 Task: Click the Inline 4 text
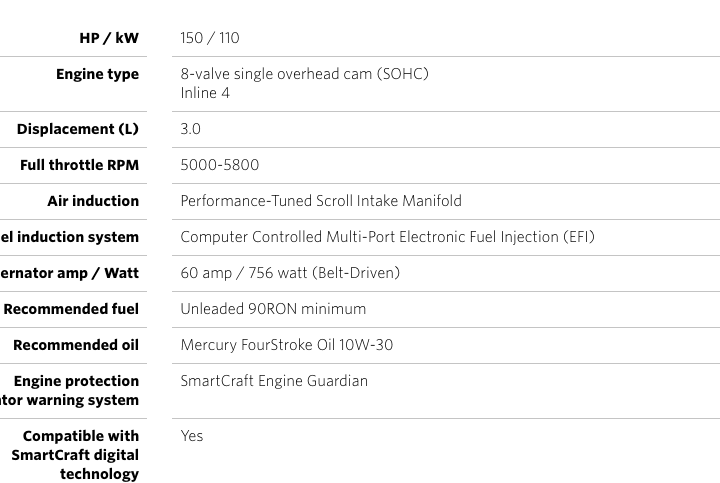point(205,93)
